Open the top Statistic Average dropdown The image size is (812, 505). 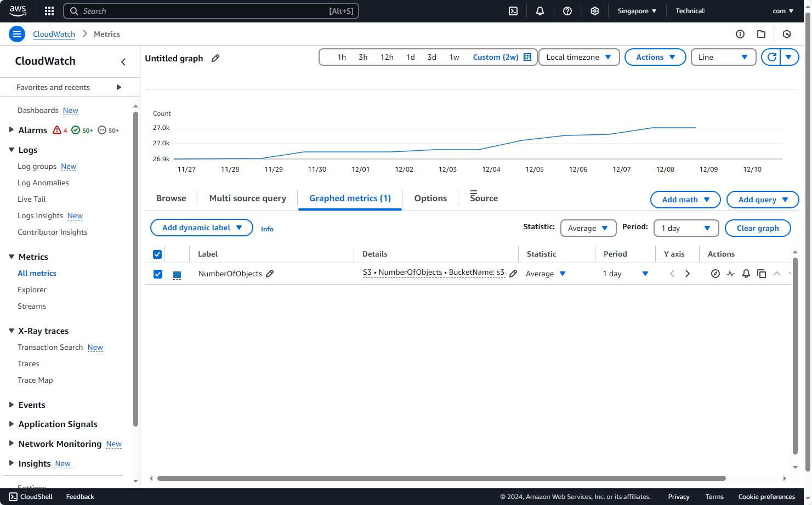click(588, 228)
